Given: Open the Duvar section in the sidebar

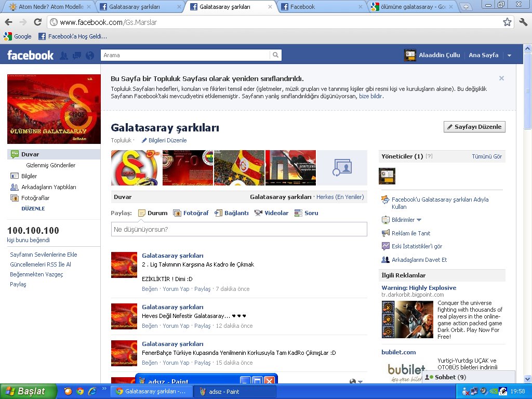Looking at the screenshot, I should [x=54, y=154].
